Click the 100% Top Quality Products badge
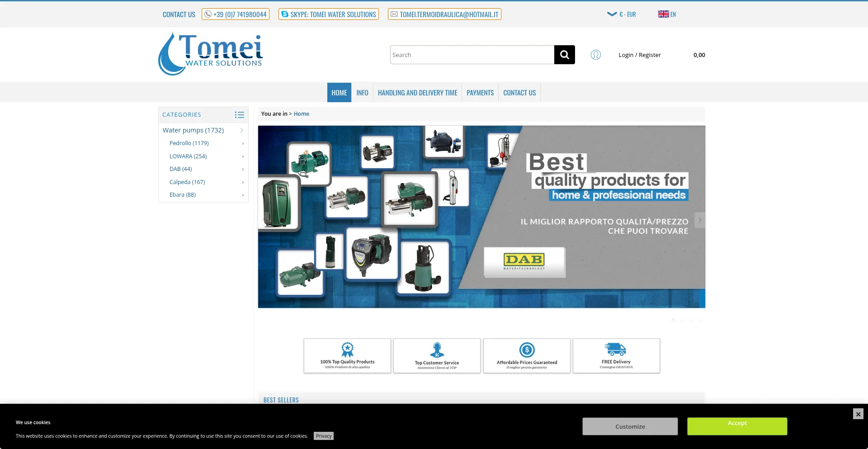Viewport: 868px width, 449px height. click(347, 355)
